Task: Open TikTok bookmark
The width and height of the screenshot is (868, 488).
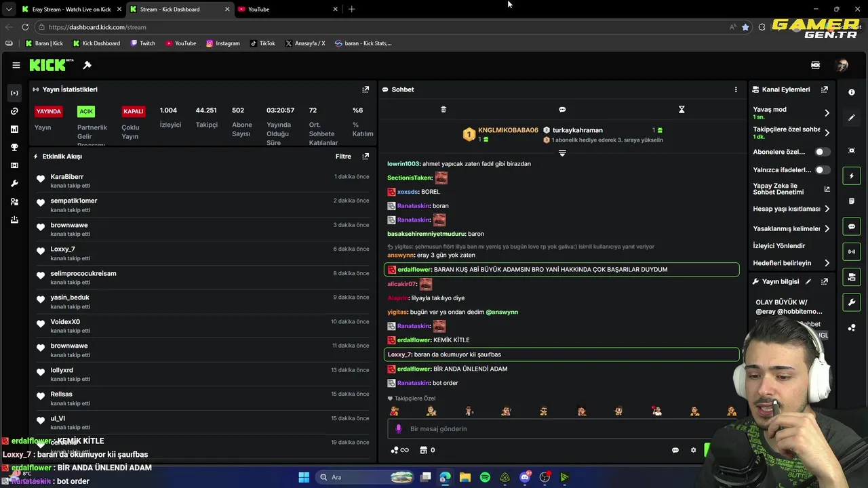Action: 263,43
